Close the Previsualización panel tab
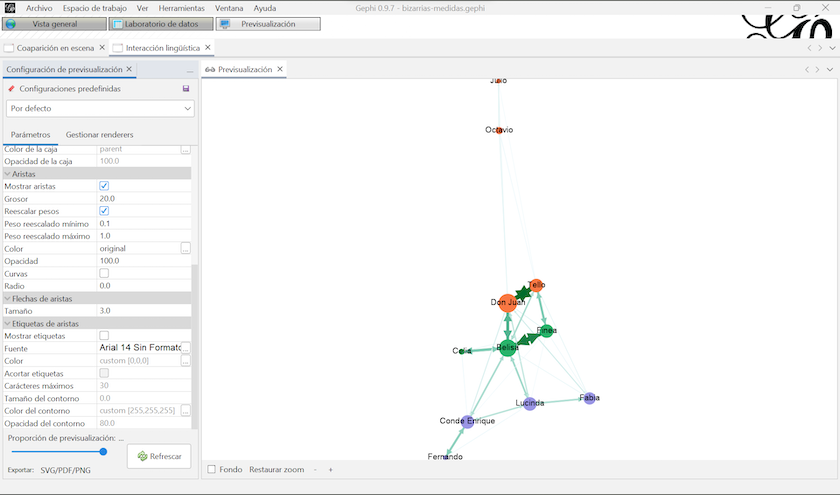This screenshot has width=840, height=495. 281,70
